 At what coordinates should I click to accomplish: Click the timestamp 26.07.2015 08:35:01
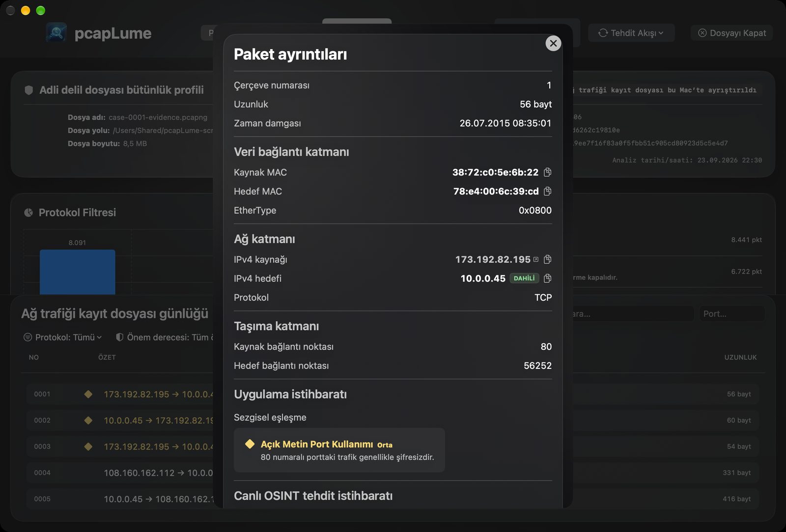pos(505,123)
